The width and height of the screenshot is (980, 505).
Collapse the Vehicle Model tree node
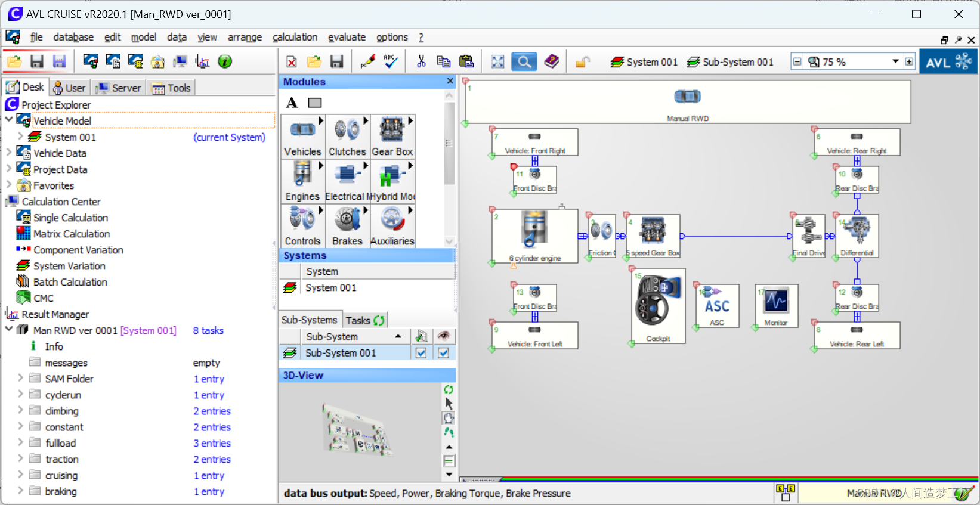point(9,120)
